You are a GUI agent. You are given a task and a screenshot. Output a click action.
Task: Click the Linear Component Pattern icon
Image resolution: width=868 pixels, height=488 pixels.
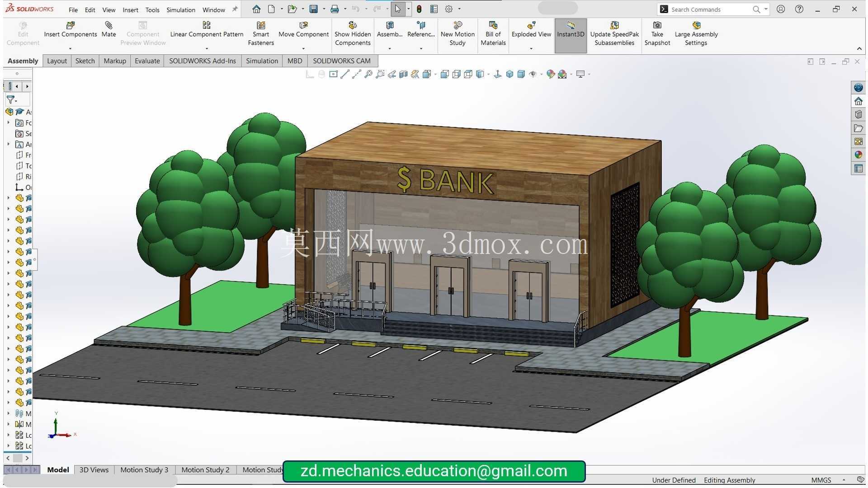(207, 25)
